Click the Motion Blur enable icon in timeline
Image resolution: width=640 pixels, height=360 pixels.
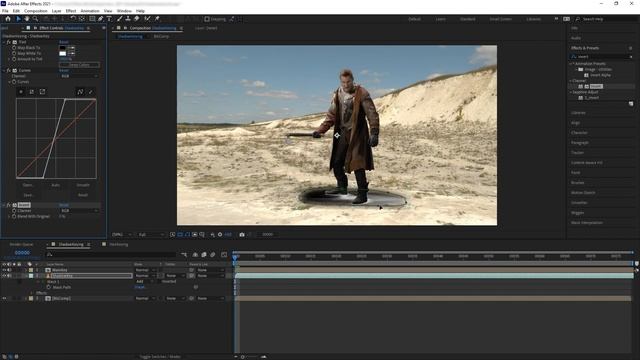[213, 255]
